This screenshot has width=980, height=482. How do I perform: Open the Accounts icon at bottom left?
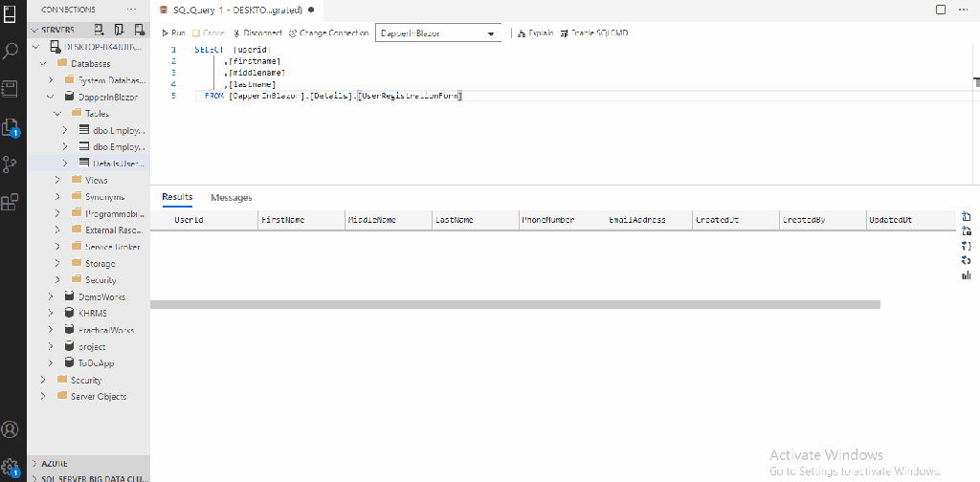[11, 429]
